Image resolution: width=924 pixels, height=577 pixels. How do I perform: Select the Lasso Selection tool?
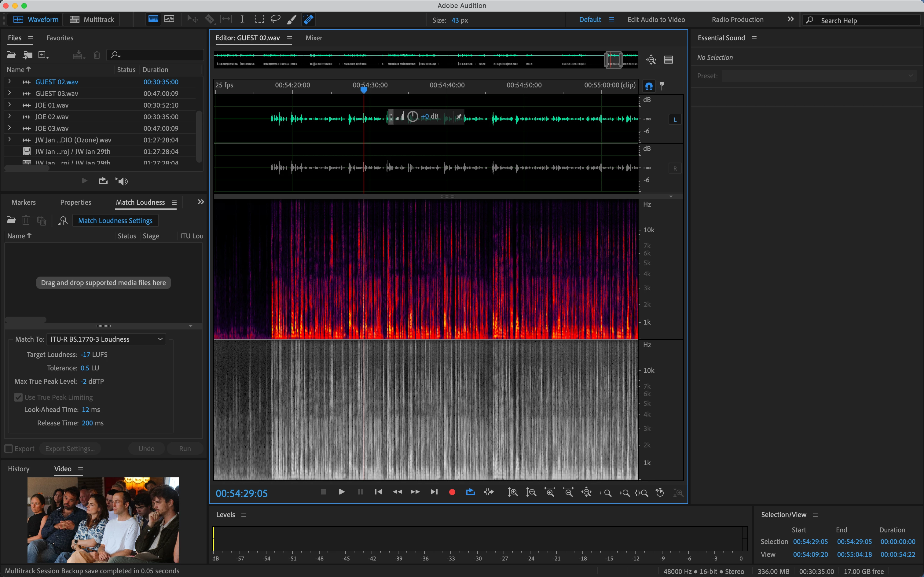pyautogui.click(x=275, y=20)
